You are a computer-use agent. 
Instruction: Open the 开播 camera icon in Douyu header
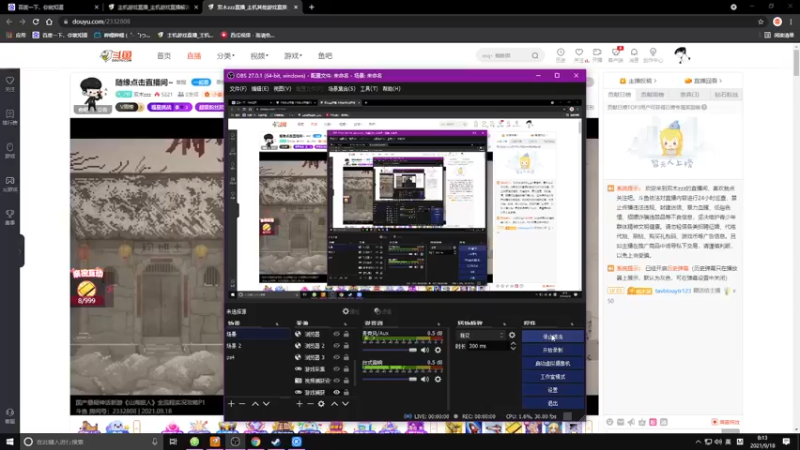(x=597, y=52)
